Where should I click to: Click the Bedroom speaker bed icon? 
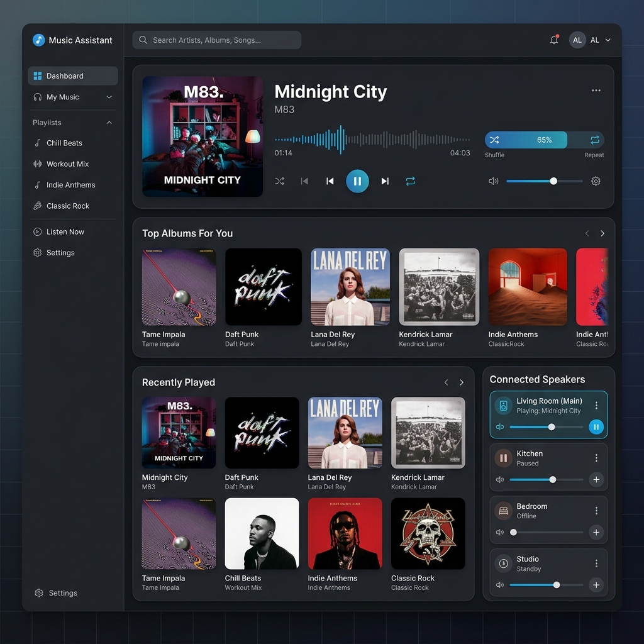click(x=503, y=511)
